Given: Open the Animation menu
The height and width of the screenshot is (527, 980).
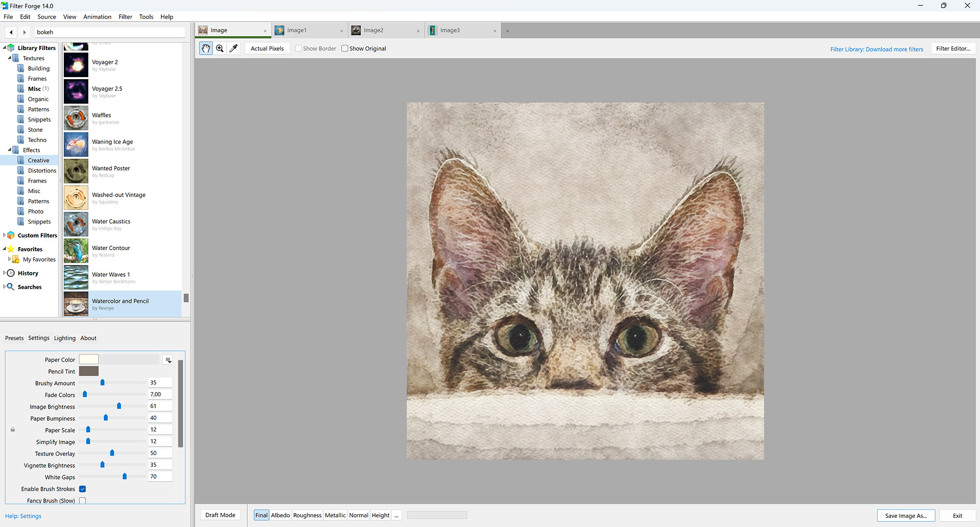Looking at the screenshot, I should 97,17.
